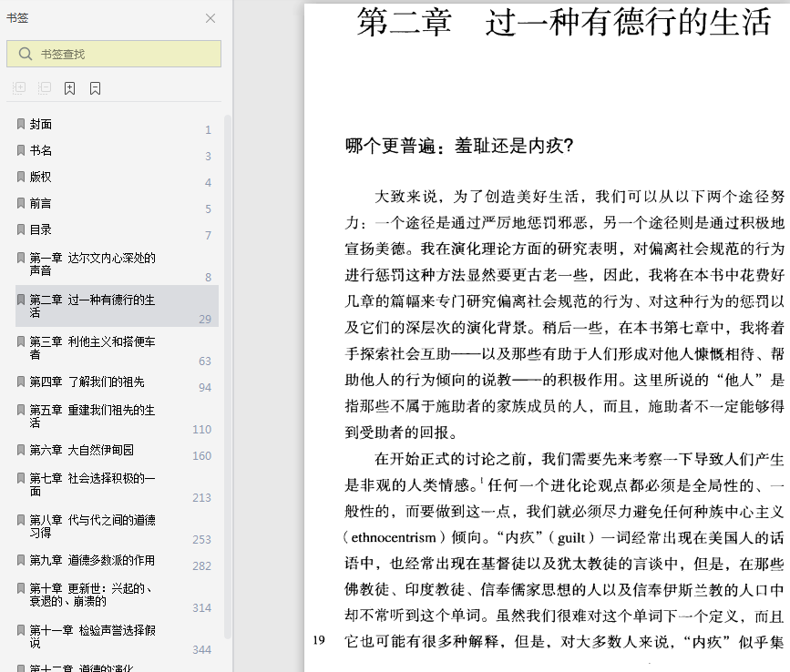Select 第三章 利他主义和搭便车者 bookmark
The image size is (790, 672).
click(92, 348)
